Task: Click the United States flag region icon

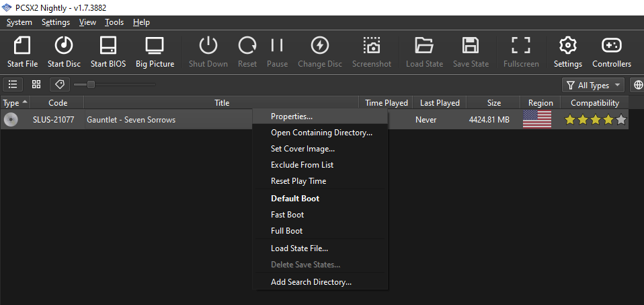Action: click(537, 119)
